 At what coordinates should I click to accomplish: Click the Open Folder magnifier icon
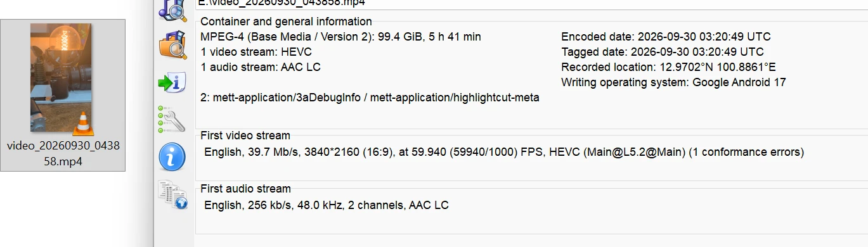click(172, 44)
